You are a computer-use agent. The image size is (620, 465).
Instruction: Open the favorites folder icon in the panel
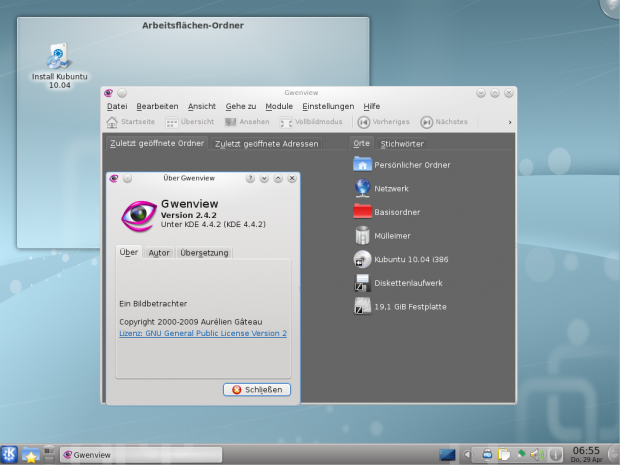30,455
